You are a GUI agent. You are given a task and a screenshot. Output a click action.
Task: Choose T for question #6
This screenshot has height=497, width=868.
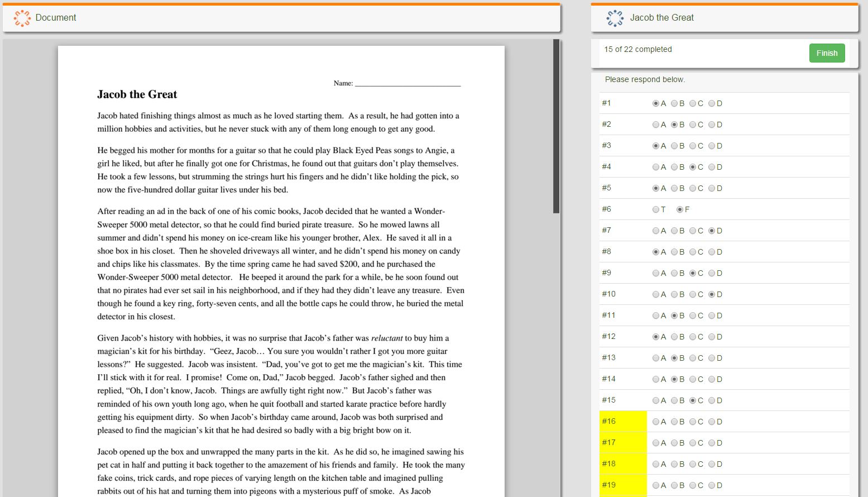(x=656, y=209)
